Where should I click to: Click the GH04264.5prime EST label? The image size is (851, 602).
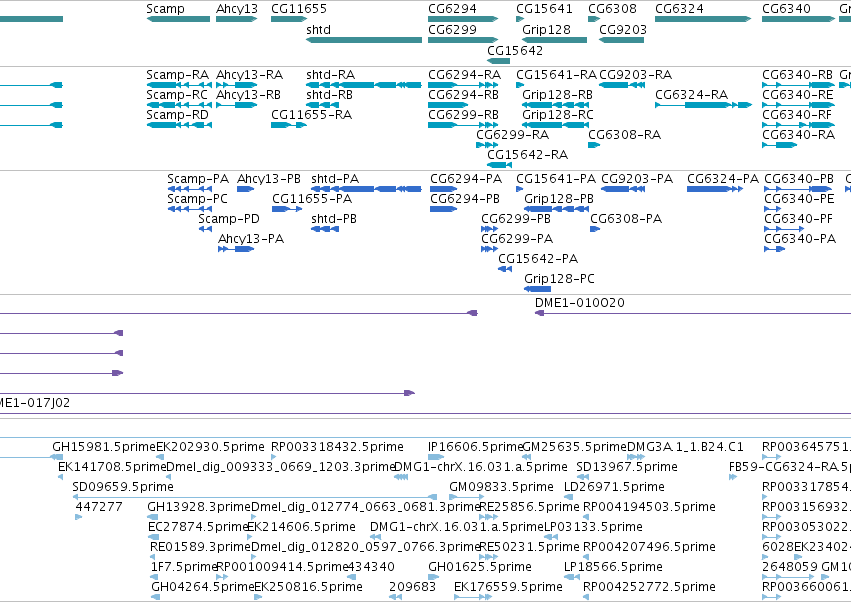[203, 587]
